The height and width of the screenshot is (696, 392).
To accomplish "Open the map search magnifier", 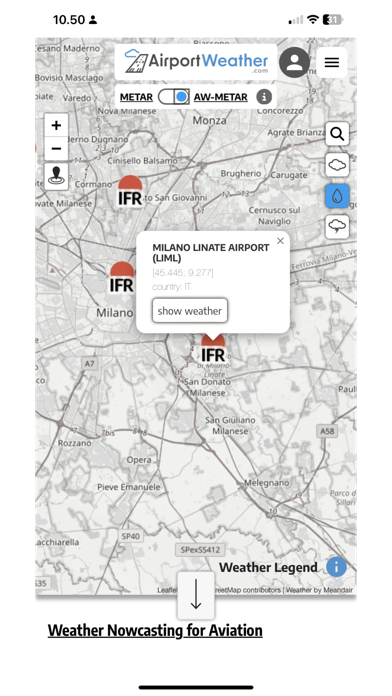I will pos(337,134).
